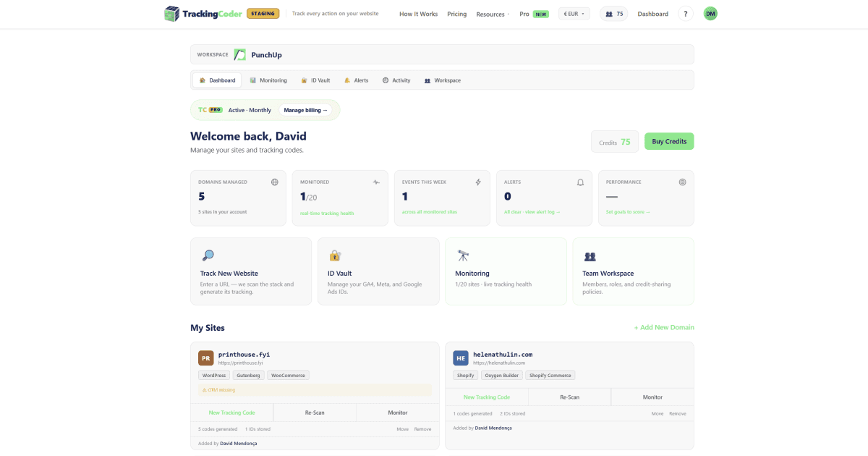
Task: Click the TC Pro badge icon
Action: pyautogui.click(x=210, y=110)
